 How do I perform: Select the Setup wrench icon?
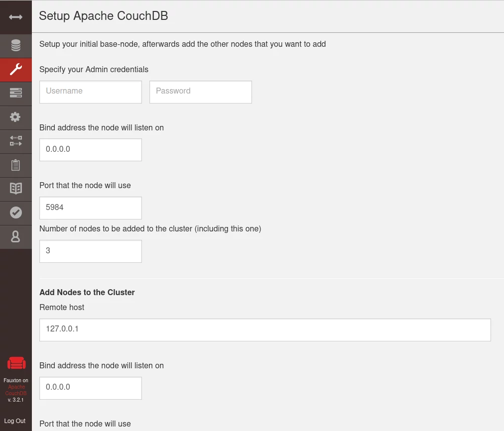coord(15,70)
